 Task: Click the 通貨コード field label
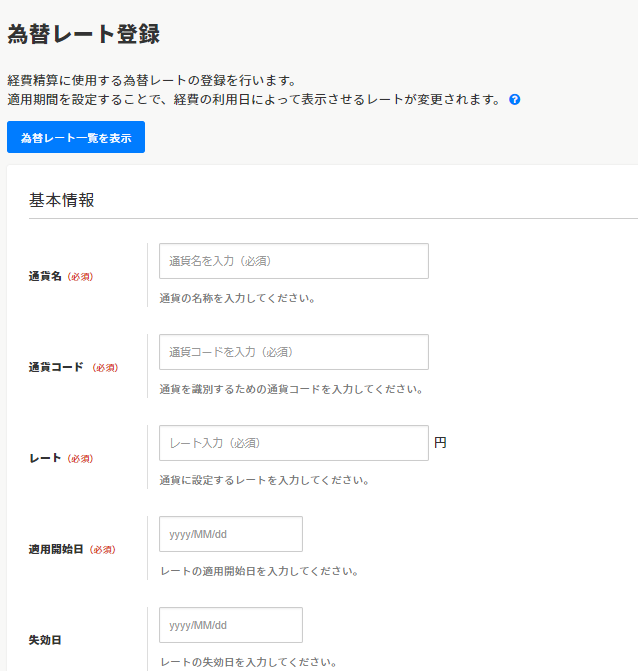pyautogui.click(x=56, y=367)
